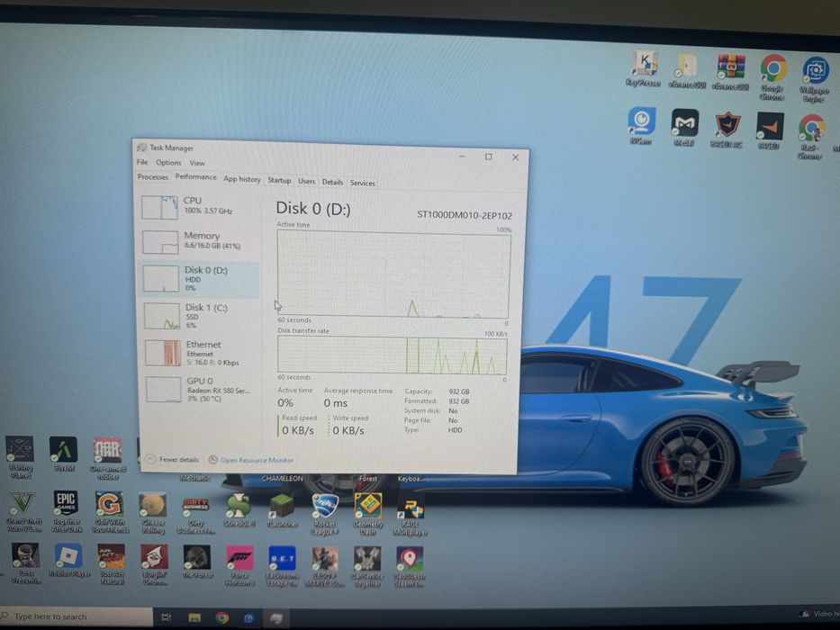Click the Type here to search box
The image size is (840, 630).
[x=76, y=616]
